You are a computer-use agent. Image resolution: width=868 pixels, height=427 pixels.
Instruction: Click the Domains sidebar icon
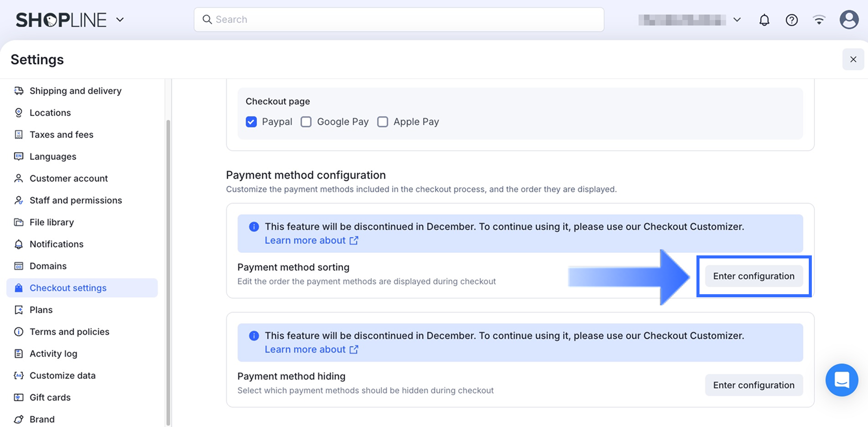pos(19,266)
